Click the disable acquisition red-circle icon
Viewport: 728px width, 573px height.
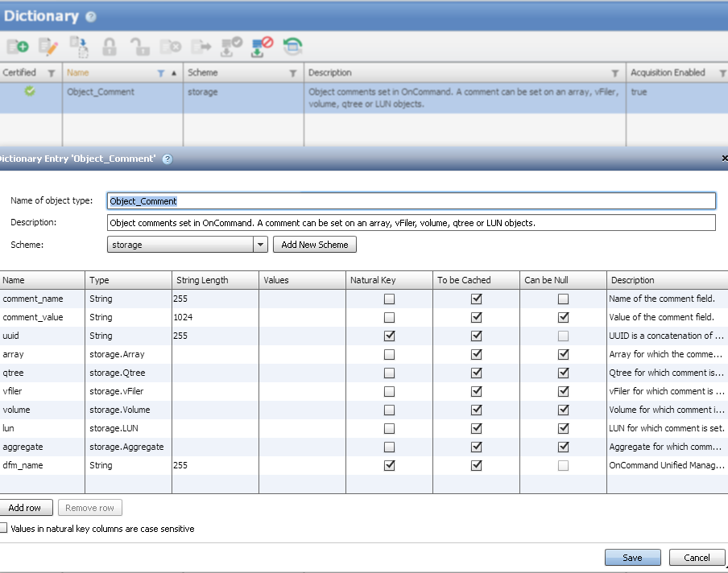coord(262,47)
